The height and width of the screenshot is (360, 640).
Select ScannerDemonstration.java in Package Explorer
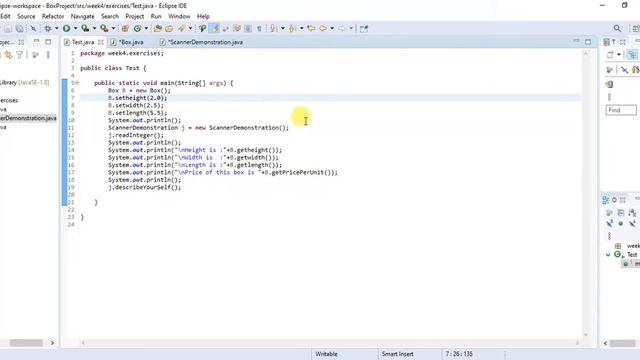pyautogui.click(x=28, y=118)
